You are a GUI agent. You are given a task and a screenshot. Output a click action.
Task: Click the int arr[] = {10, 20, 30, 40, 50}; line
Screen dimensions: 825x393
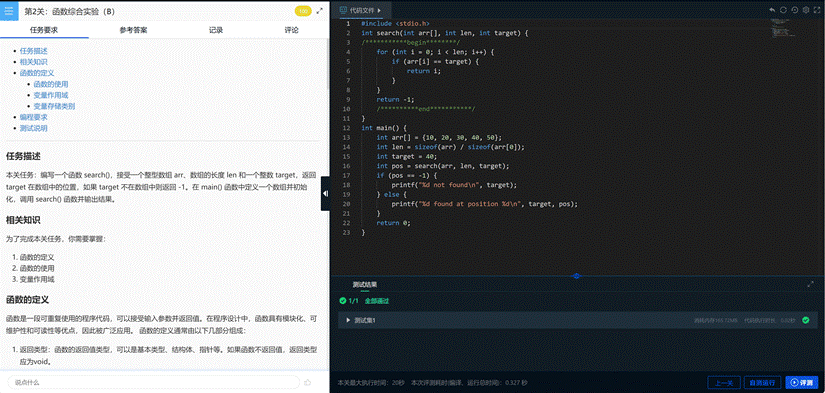pyautogui.click(x=439, y=137)
